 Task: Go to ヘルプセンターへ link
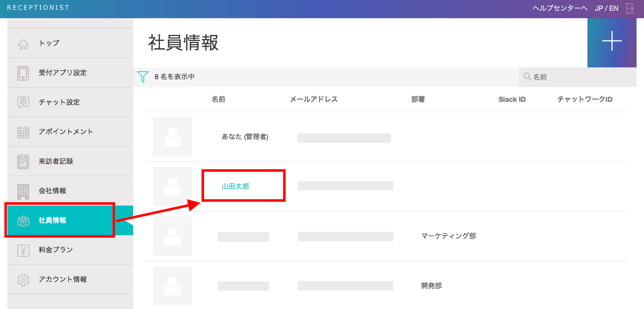point(560,8)
